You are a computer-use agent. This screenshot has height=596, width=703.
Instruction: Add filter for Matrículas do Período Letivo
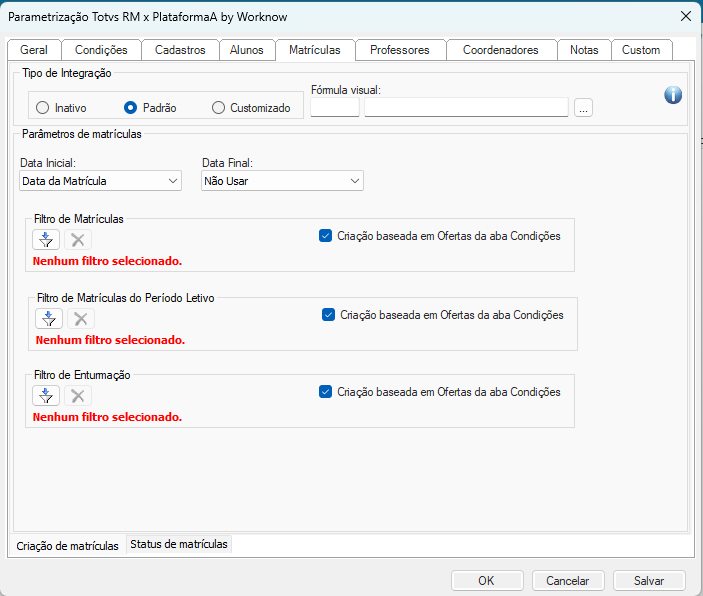(x=49, y=319)
